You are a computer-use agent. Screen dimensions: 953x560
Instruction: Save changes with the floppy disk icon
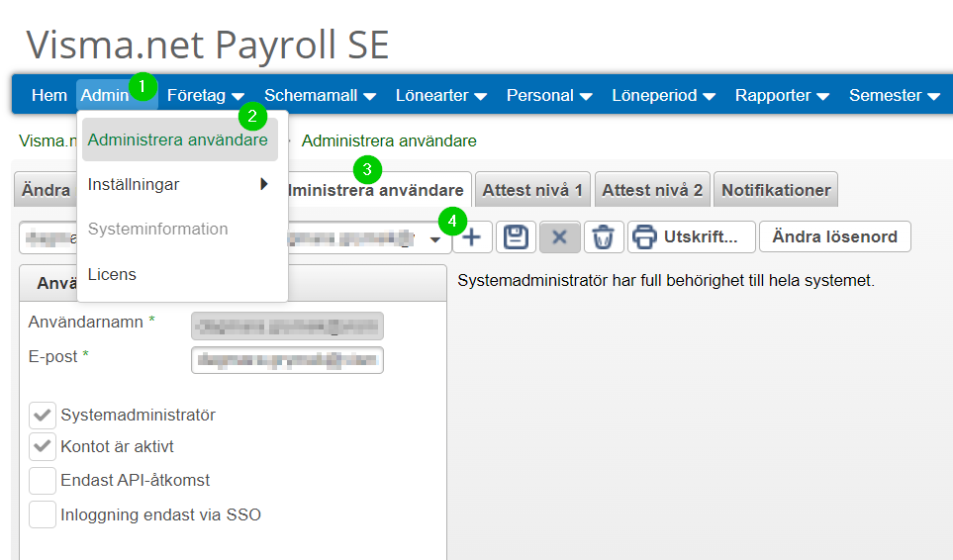516,236
